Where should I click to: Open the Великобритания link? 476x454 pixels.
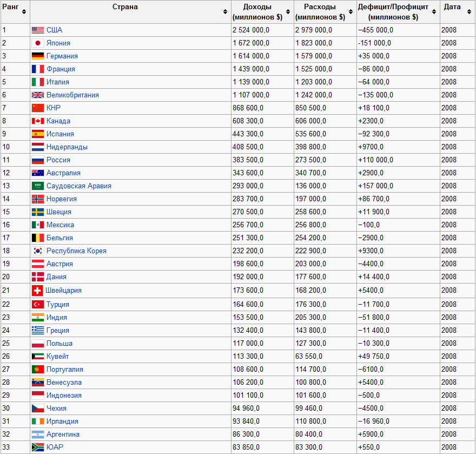click(x=72, y=95)
